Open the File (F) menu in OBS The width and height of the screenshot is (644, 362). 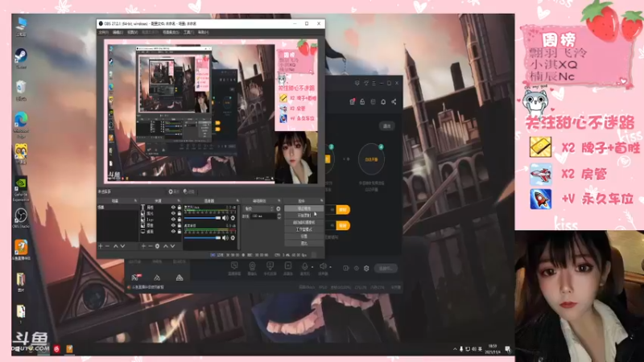tap(103, 32)
